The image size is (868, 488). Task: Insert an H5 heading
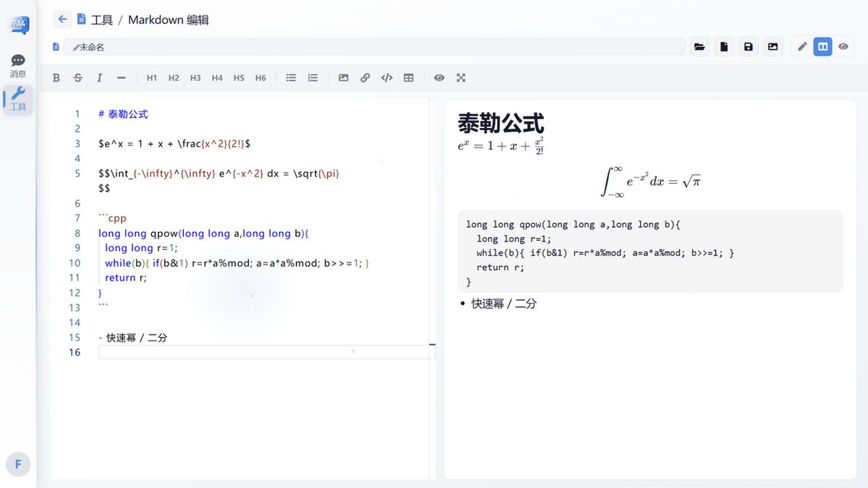(x=239, y=78)
